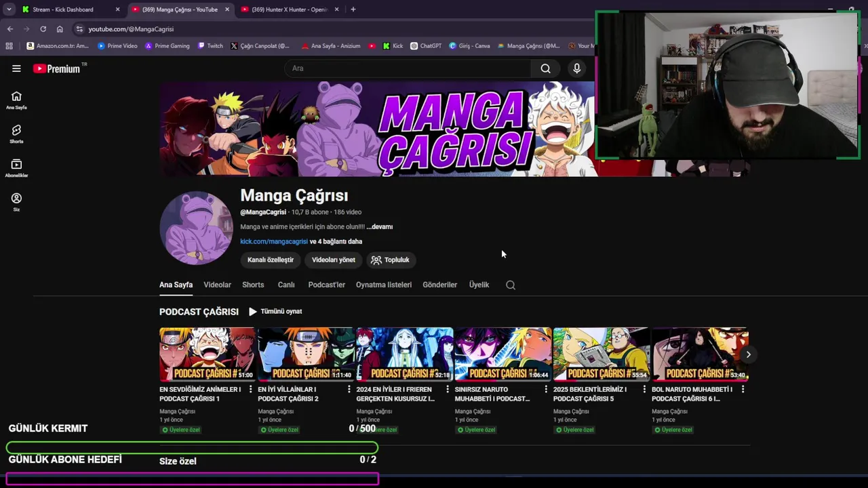Open the Podcast'ler channel tab
This screenshot has height=488, width=868.
click(327, 285)
